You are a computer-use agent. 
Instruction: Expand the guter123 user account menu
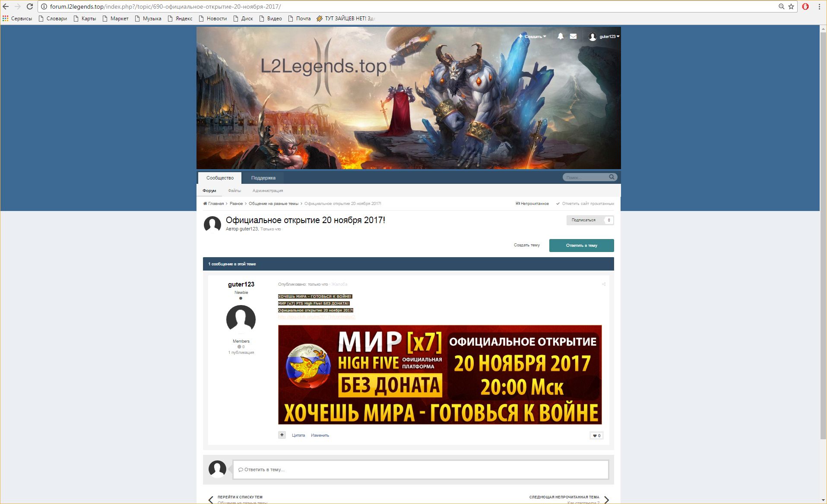pos(604,36)
